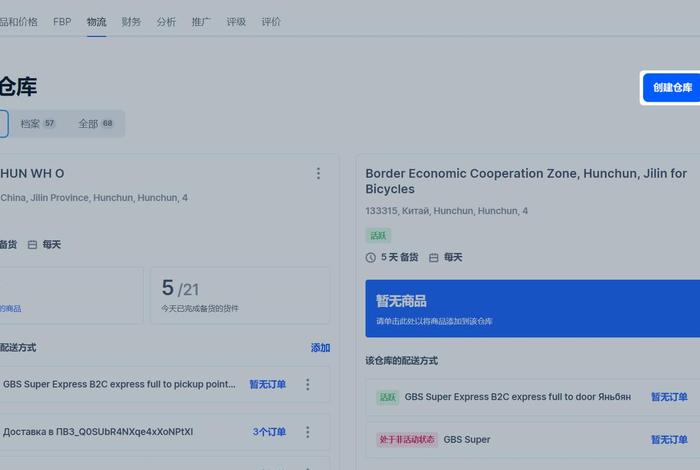This screenshot has width=700, height=470.
Task: Click the 活跃 status badge under the address
Action: point(378,235)
